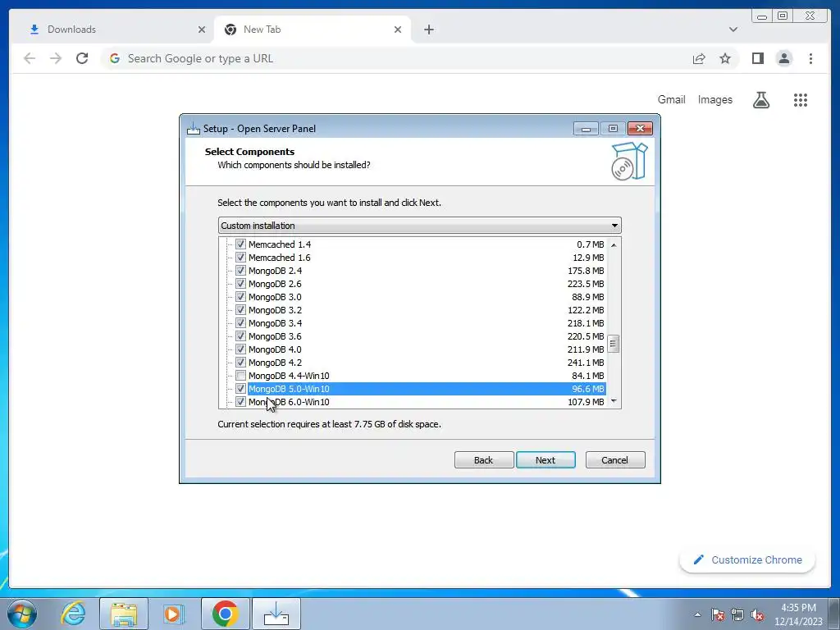Click the 175.8 MB size value
Image resolution: width=840 pixels, height=630 pixels.
[586, 271]
